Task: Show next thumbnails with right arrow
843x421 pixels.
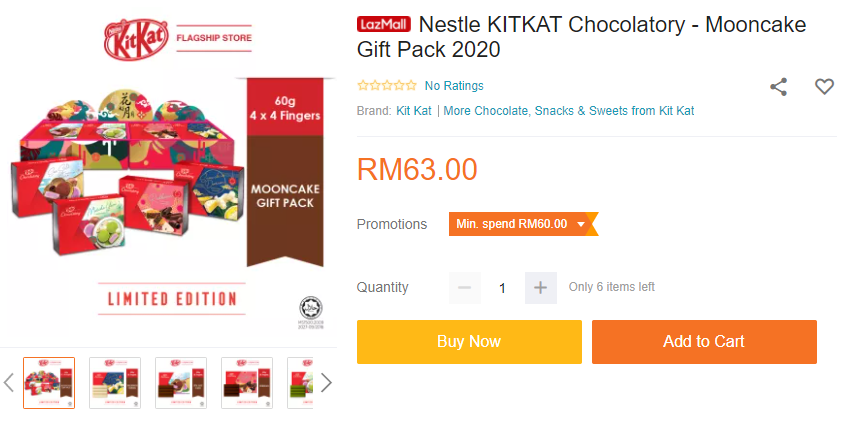Action: click(x=325, y=382)
